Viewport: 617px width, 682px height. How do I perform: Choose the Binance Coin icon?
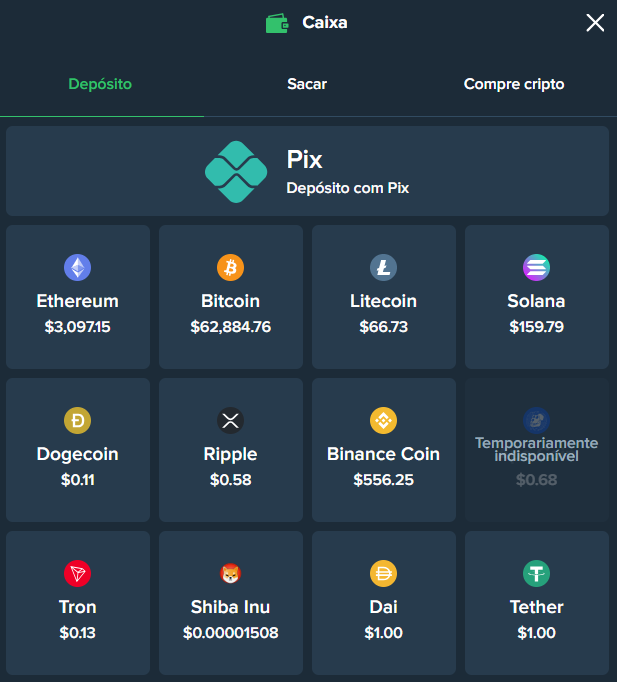tap(384, 420)
